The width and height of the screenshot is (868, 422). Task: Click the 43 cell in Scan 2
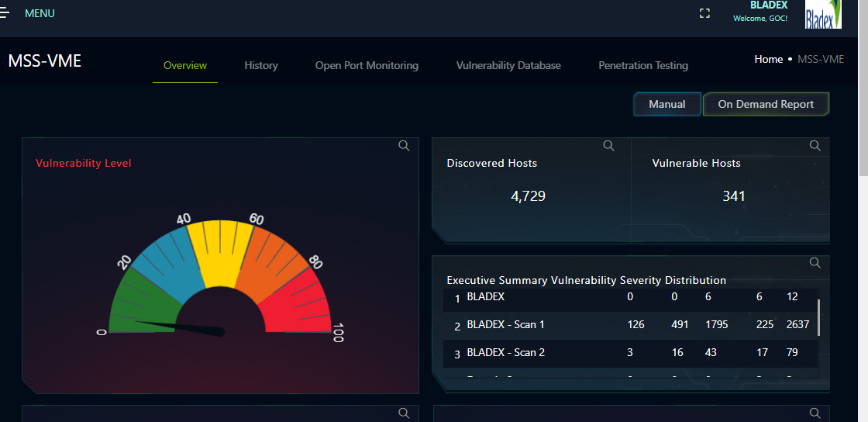[x=711, y=352]
